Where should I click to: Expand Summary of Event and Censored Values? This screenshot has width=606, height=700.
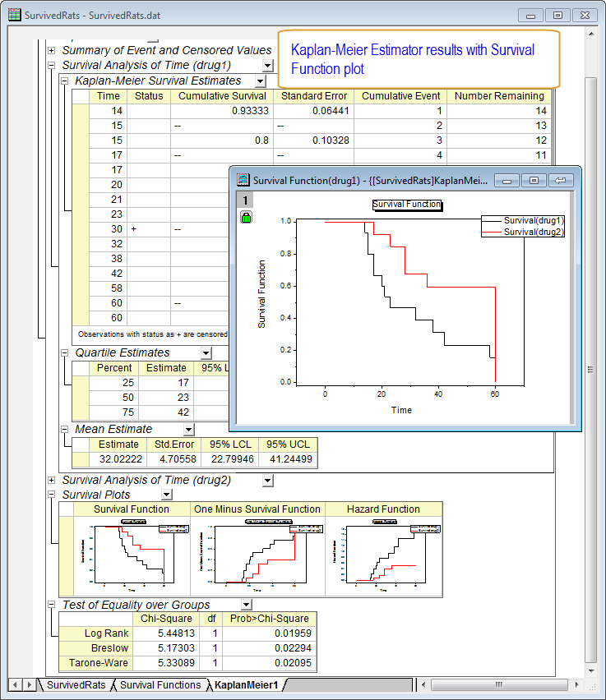point(52,50)
